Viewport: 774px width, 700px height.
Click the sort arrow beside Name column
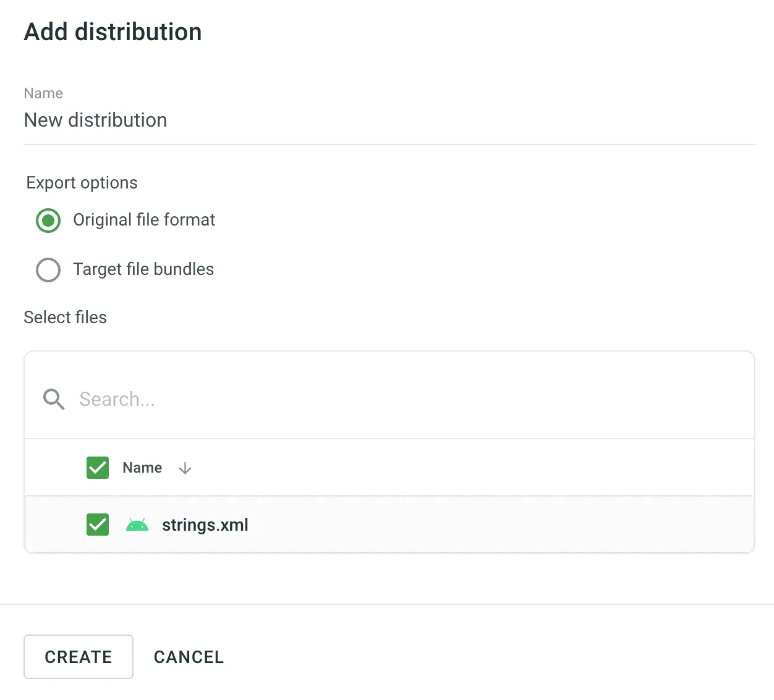[185, 469]
